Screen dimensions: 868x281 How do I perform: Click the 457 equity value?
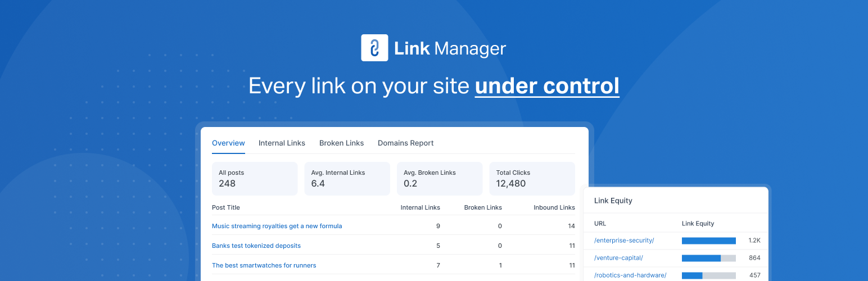755,275
